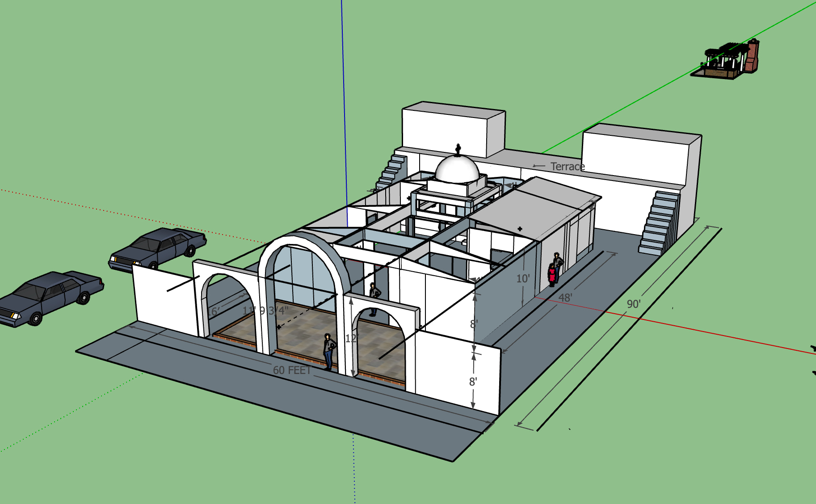Select the 10' height dimension text

click(522, 279)
